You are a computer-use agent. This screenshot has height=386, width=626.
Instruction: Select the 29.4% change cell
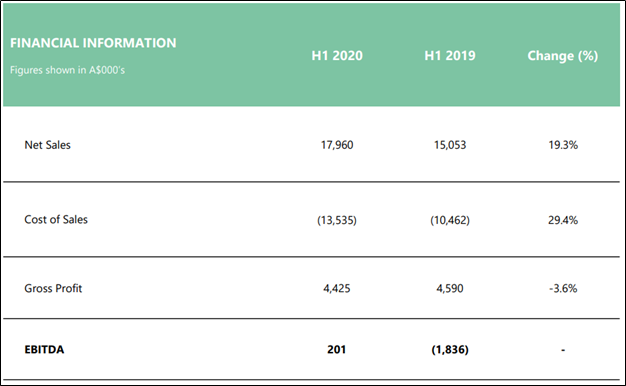(x=563, y=220)
